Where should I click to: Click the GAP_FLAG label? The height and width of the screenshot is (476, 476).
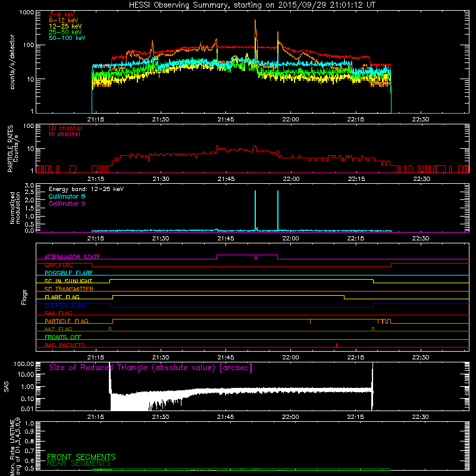click(58, 265)
